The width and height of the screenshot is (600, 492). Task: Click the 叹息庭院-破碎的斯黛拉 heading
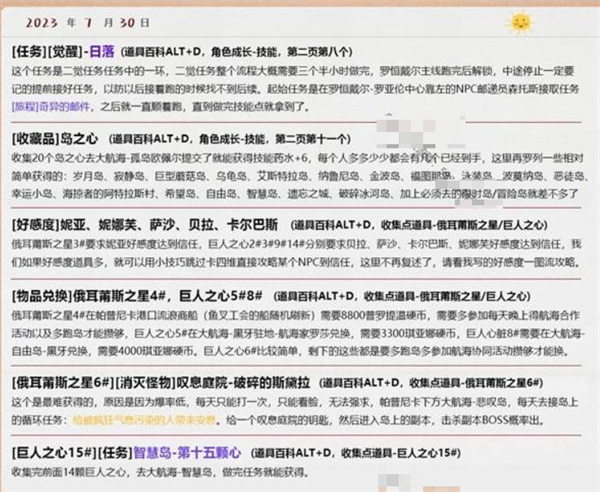pyautogui.click(x=243, y=382)
